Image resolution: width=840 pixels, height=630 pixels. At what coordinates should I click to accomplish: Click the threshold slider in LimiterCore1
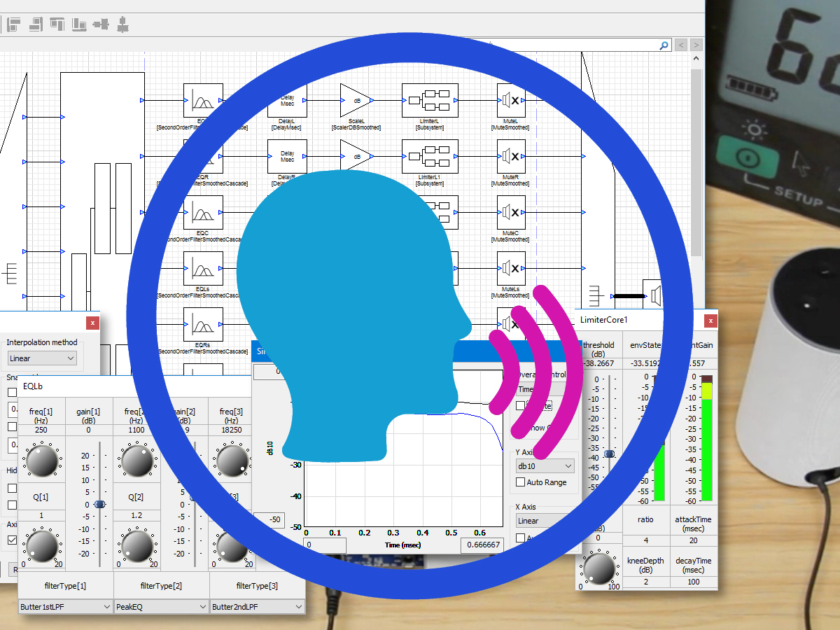click(x=609, y=454)
